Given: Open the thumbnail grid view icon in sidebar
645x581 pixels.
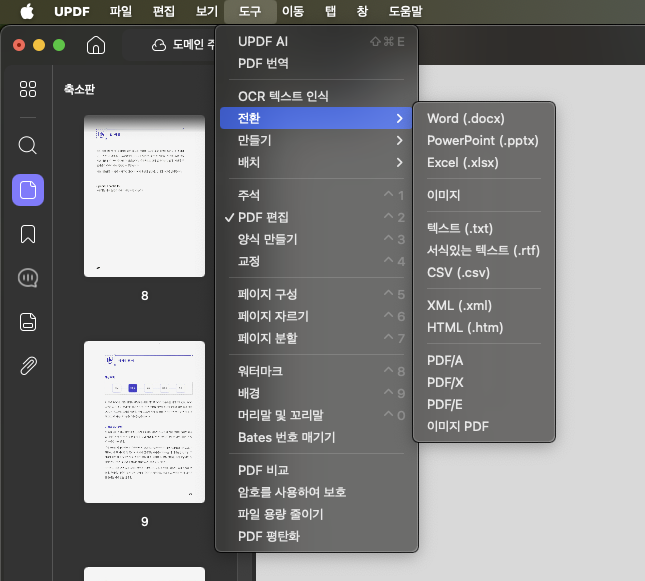Looking at the screenshot, I should click(x=28, y=89).
